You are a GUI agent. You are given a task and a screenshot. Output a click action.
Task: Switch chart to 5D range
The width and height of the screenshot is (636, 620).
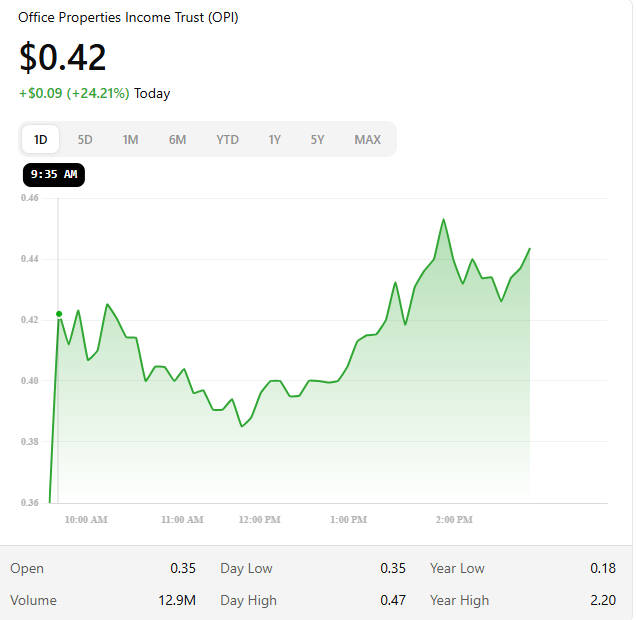[85, 139]
